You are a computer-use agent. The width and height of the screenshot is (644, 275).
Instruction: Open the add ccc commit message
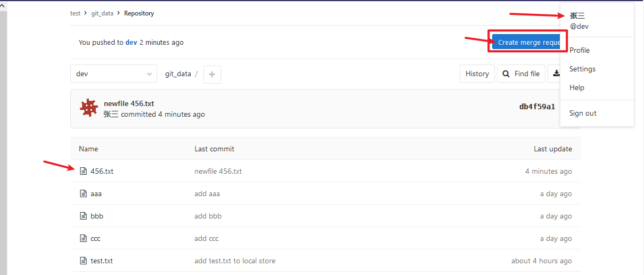pyautogui.click(x=207, y=238)
